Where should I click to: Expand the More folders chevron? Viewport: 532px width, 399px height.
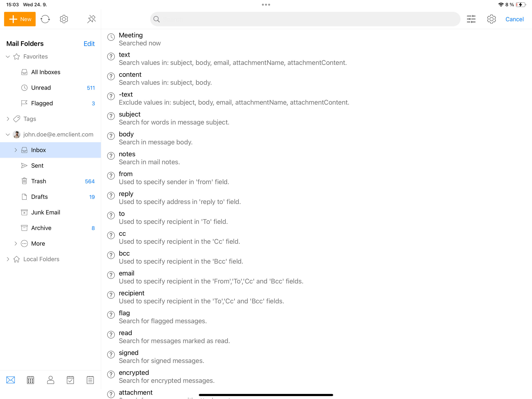point(16,244)
